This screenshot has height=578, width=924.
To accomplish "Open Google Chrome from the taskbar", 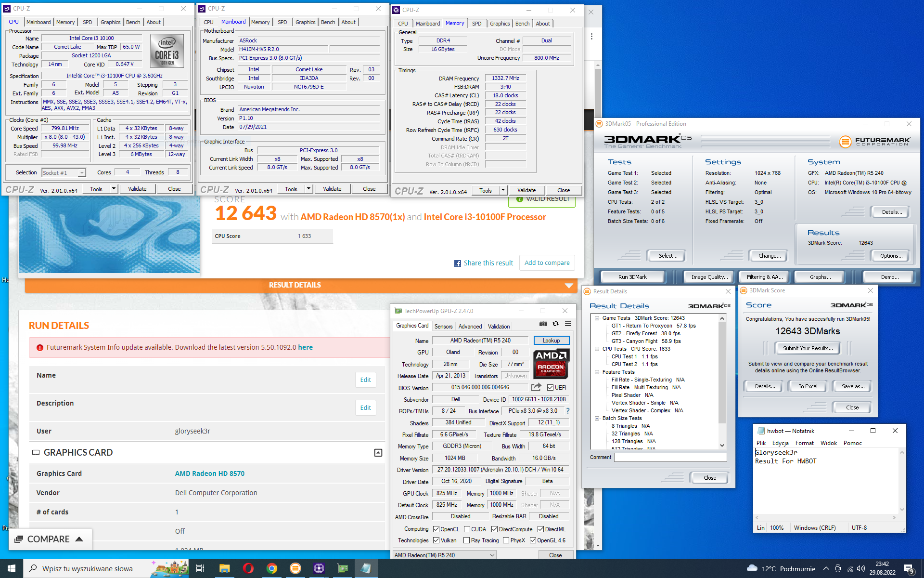I will click(x=272, y=568).
